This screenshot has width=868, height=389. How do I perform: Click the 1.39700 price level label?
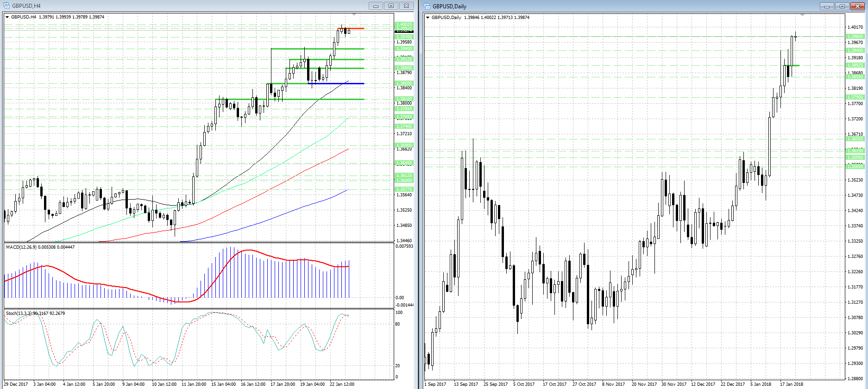click(x=404, y=37)
